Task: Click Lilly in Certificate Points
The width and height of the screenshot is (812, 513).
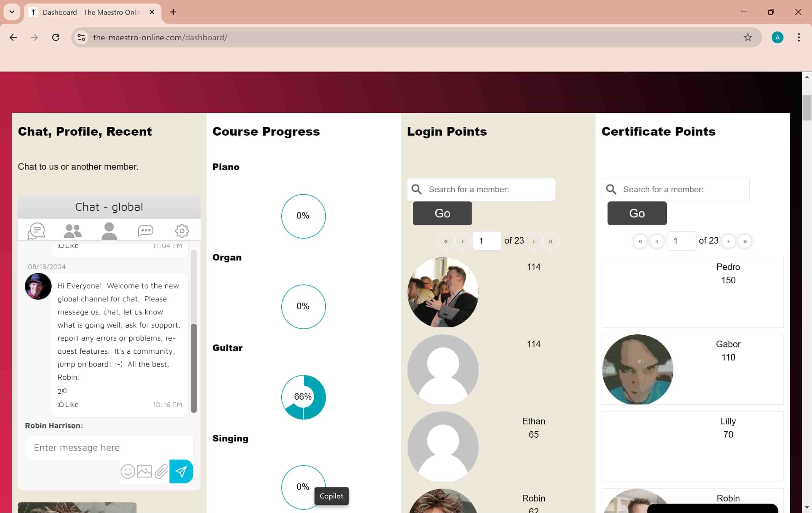Action: pos(728,421)
